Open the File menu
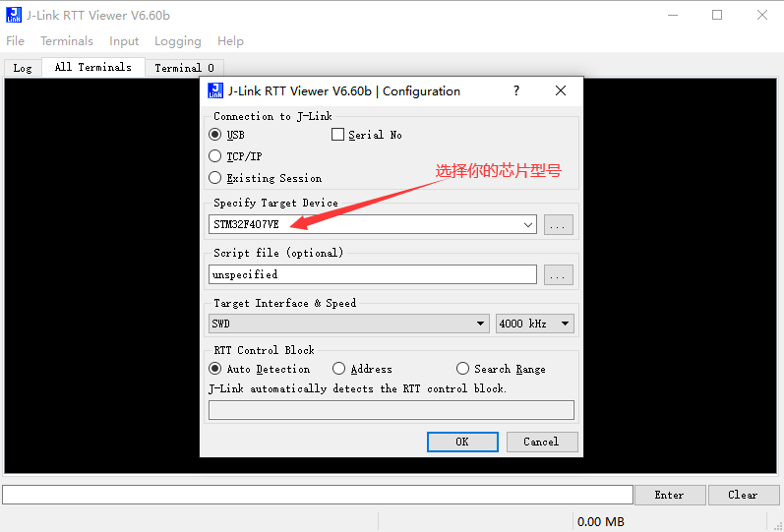Image resolution: width=784 pixels, height=532 pixels. (x=15, y=41)
